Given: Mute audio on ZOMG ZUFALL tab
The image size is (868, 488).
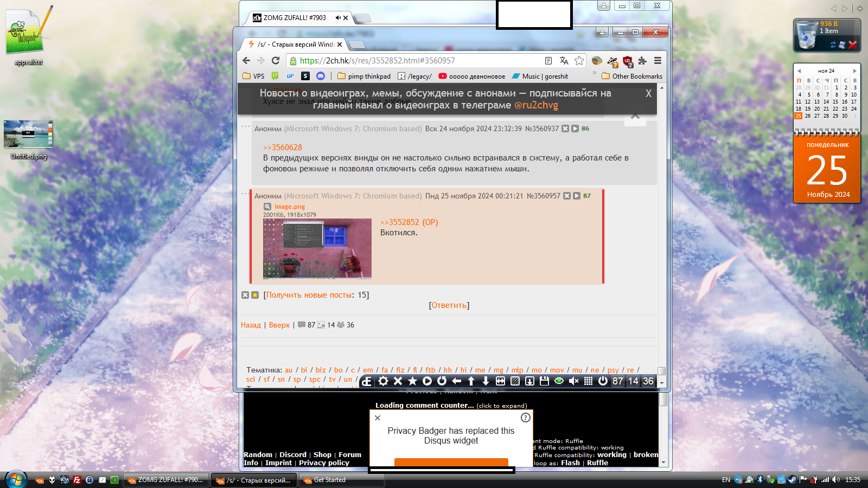Looking at the screenshot, I should pyautogui.click(x=338, y=18).
